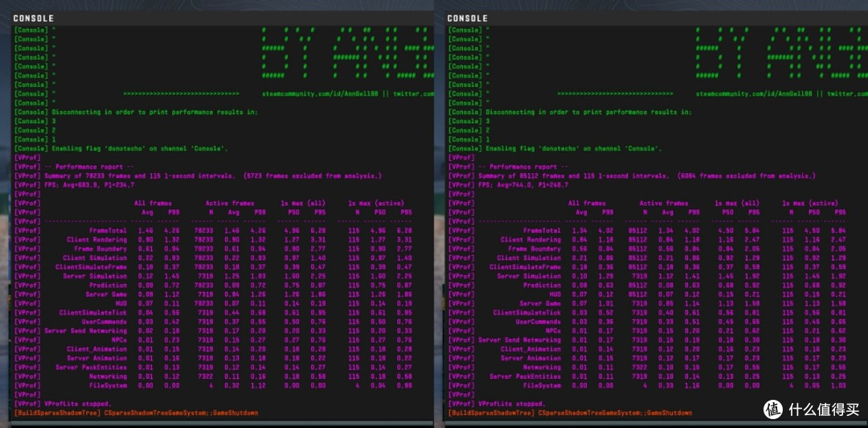Select the 'Summary of 78233 frames' line
Image resolution: width=868 pixels, height=428 pixels.
pyautogui.click(x=198, y=175)
